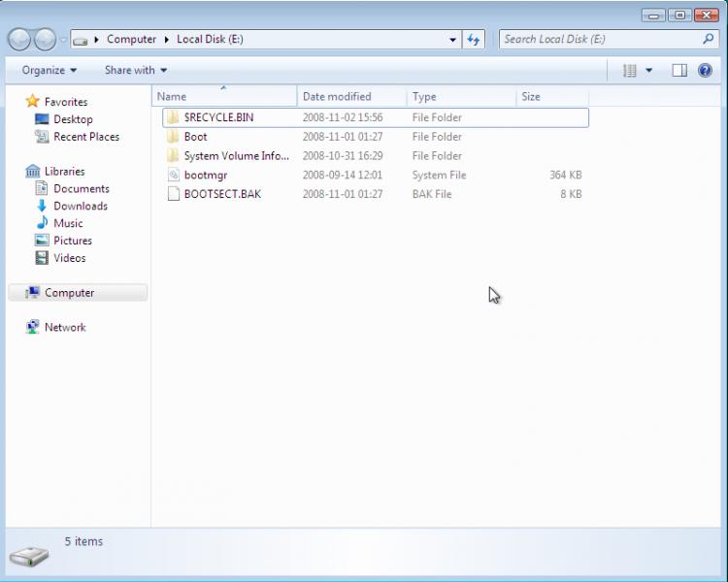Click the BOOTSECT.BAK file icon

(173, 194)
